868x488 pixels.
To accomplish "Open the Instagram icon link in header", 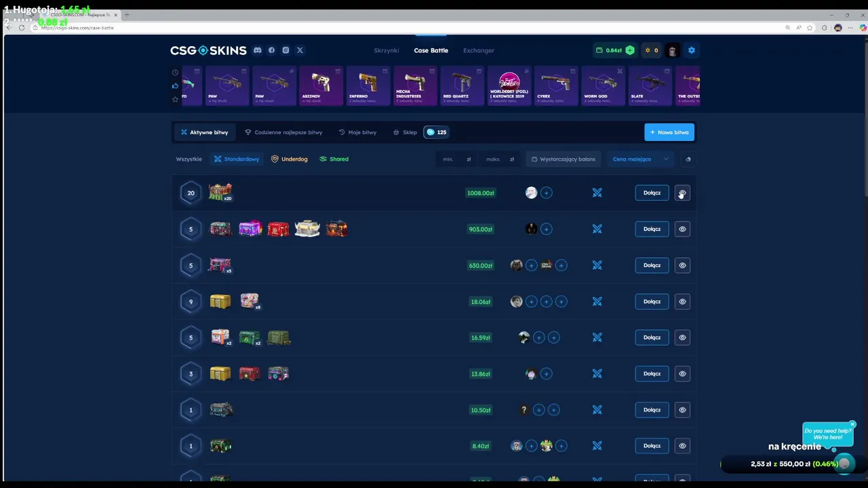I will pyautogui.click(x=285, y=50).
